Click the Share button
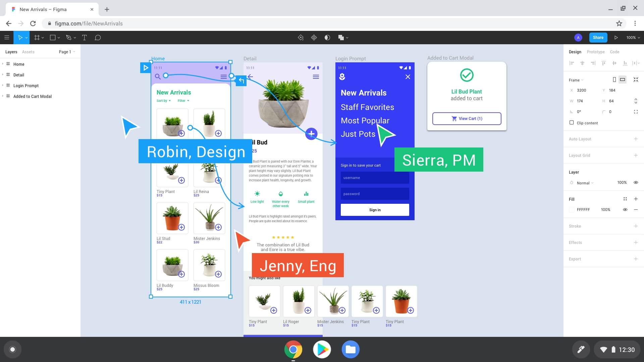The width and height of the screenshot is (644, 362). coord(598,38)
